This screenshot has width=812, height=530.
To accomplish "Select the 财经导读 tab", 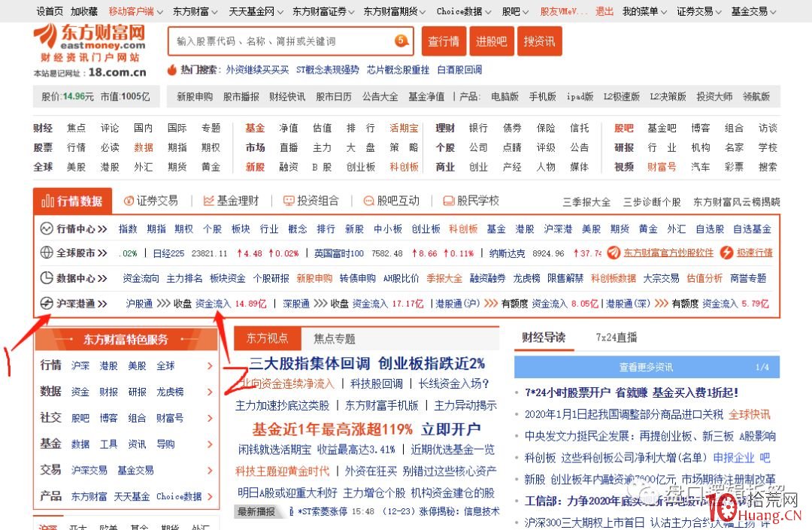I will click(x=544, y=338).
